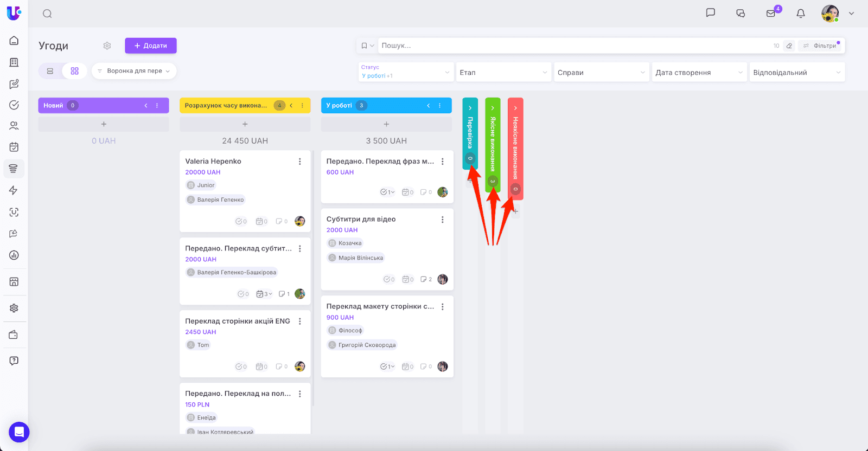Open the Статус filter dropdown
The image size is (868, 451).
406,72
